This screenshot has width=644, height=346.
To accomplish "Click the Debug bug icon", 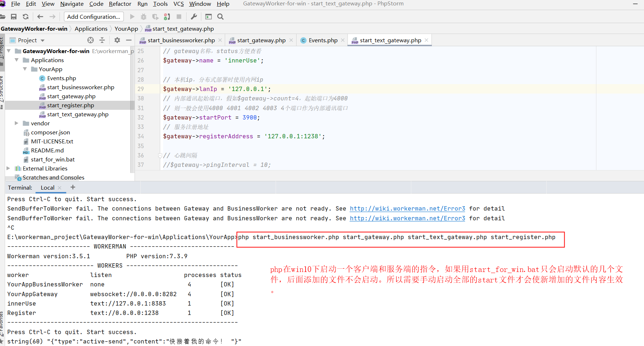I will tap(144, 17).
